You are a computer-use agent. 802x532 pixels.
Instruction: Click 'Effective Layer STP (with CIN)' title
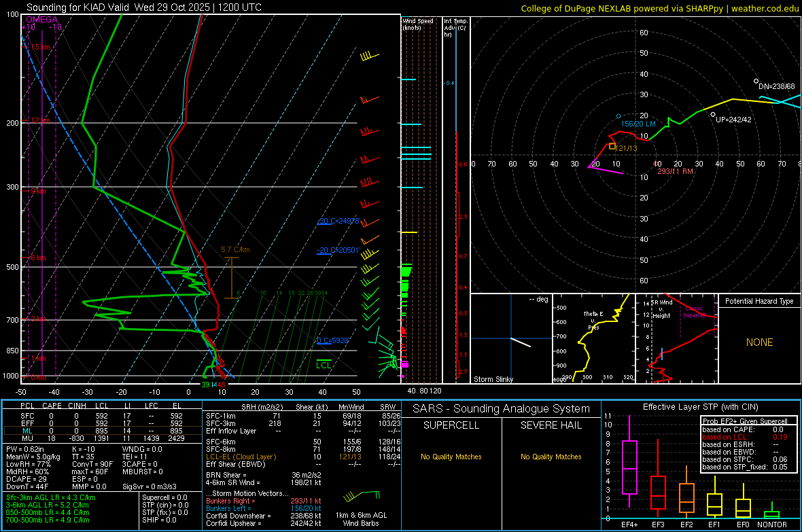coord(700,407)
